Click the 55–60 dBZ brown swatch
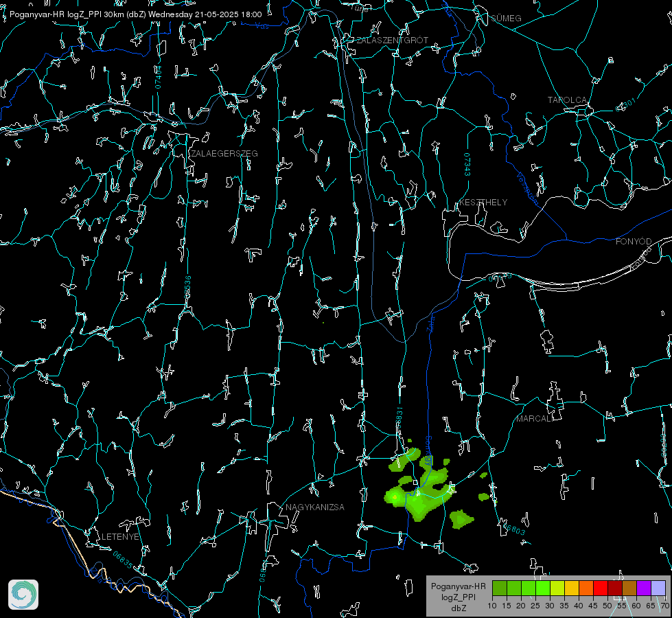Viewport: 672px width, 618px height. 629,588
